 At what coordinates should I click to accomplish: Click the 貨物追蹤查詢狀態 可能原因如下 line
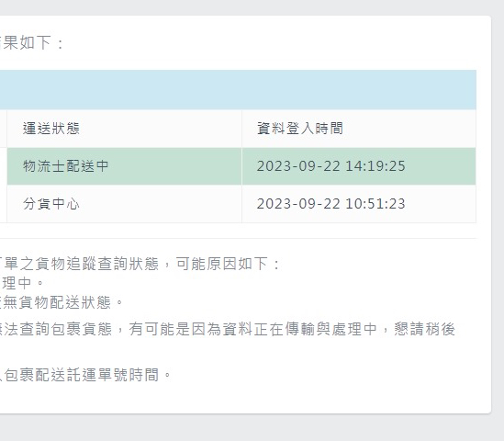pyautogui.click(x=140, y=264)
